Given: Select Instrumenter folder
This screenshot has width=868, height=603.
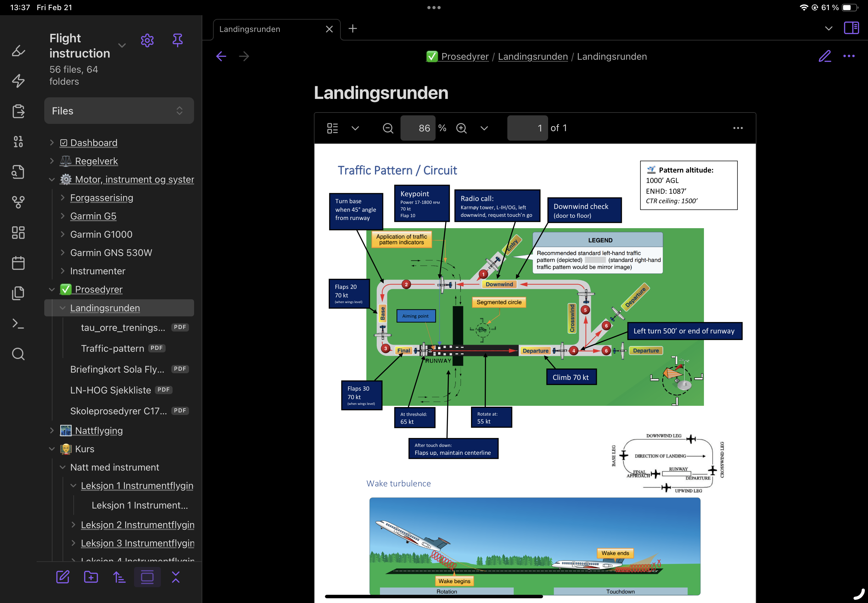Looking at the screenshot, I should point(97,271).
